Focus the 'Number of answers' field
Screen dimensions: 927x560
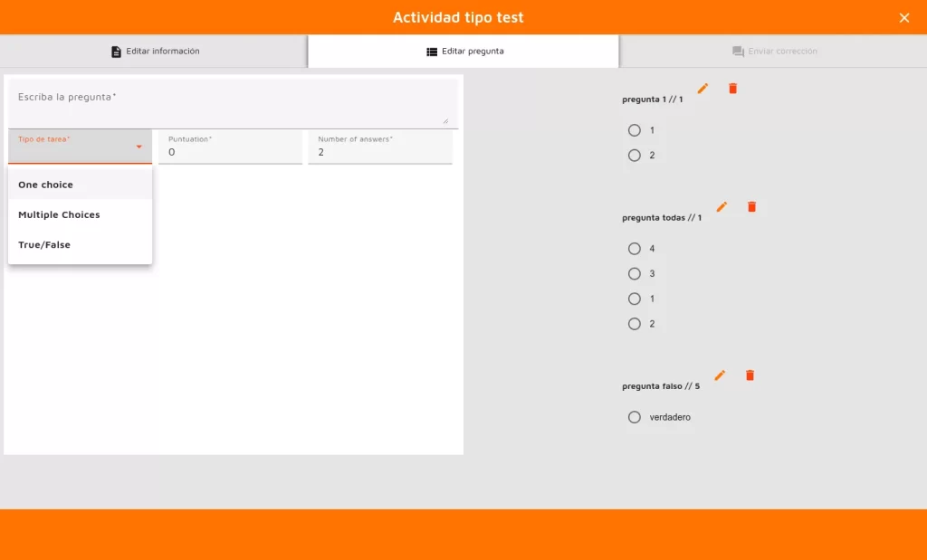[x=379, y=152]
